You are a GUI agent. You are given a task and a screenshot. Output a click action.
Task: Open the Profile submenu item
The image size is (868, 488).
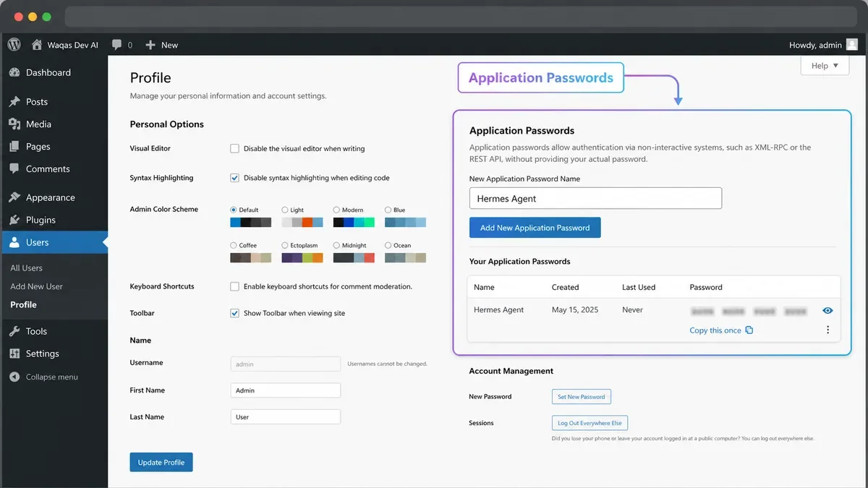coord(23,304)
